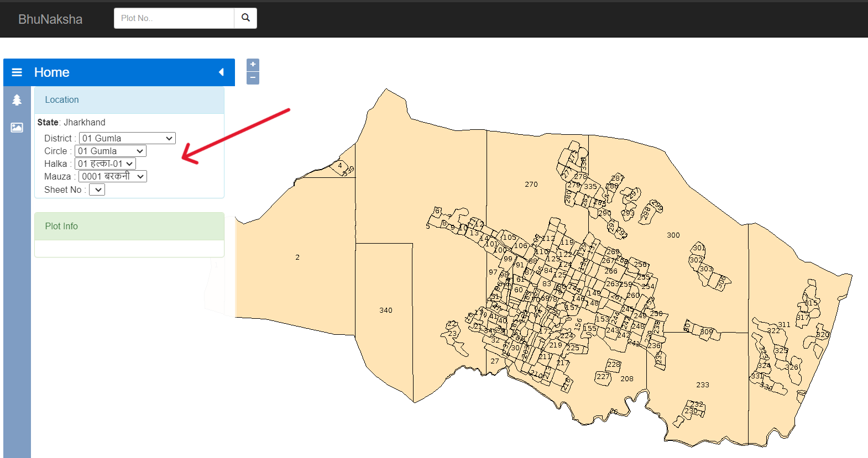
Task: Click the search magnifier button
Action: click(245, 18)
